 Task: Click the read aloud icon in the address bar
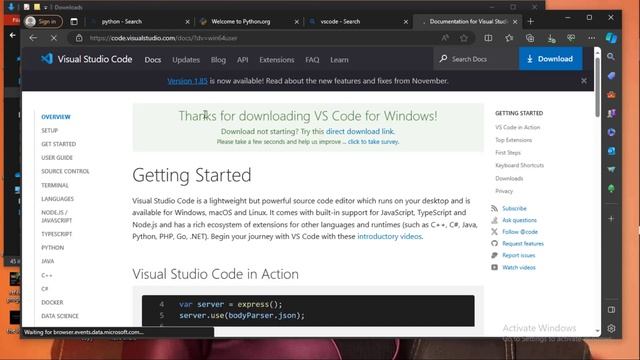click(445, 38)
